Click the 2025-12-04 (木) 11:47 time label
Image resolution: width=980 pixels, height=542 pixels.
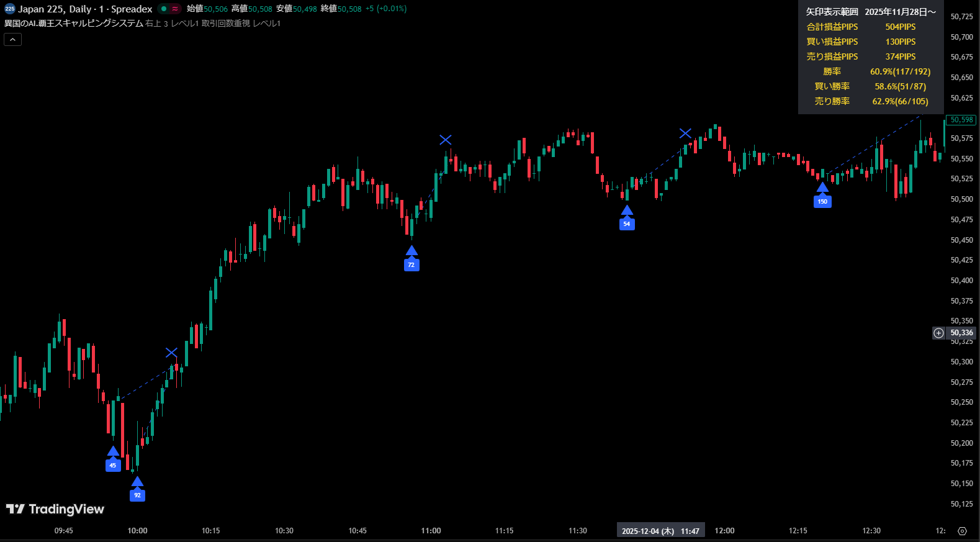tap(660, 531)
